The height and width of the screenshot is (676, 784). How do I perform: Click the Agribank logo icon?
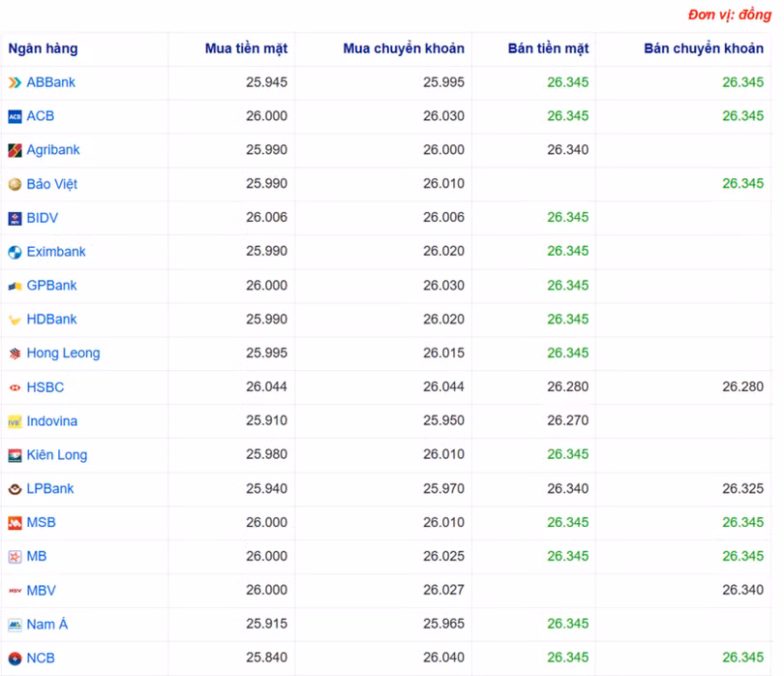coord(14,150)
